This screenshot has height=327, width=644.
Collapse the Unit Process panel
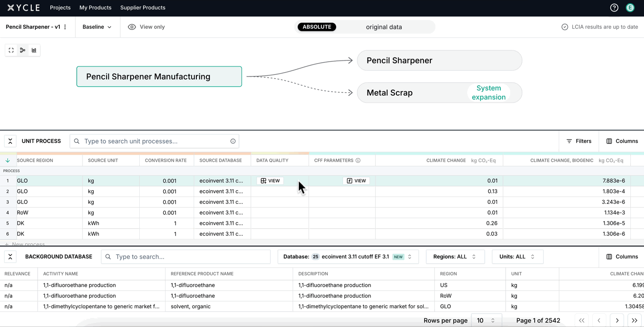tap(10, 141)
